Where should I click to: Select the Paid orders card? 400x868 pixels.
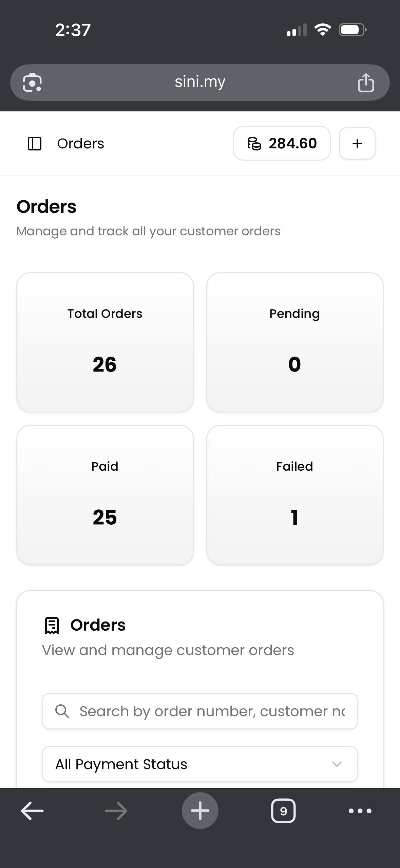pos(105,495)
